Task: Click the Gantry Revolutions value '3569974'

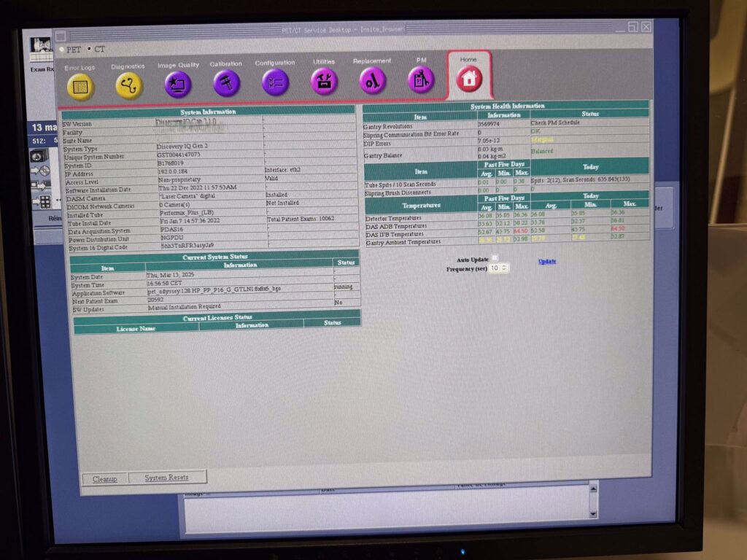Action: coord(489,124)
